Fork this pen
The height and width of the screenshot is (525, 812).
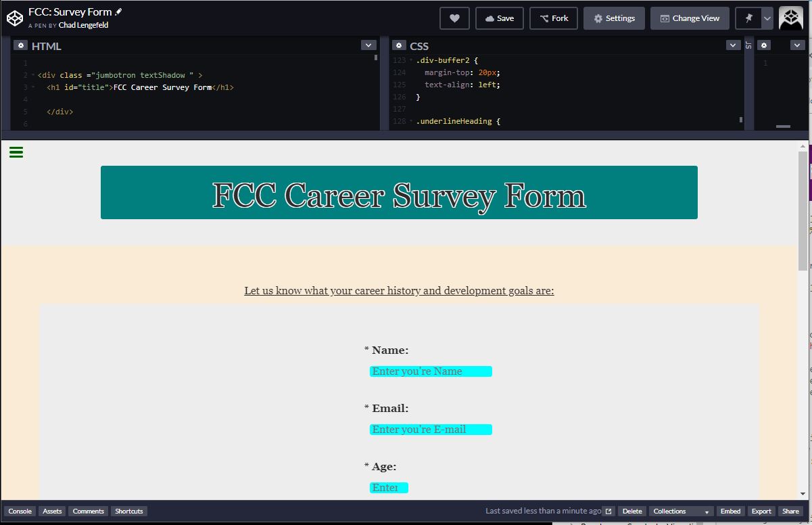pos(554,18)
